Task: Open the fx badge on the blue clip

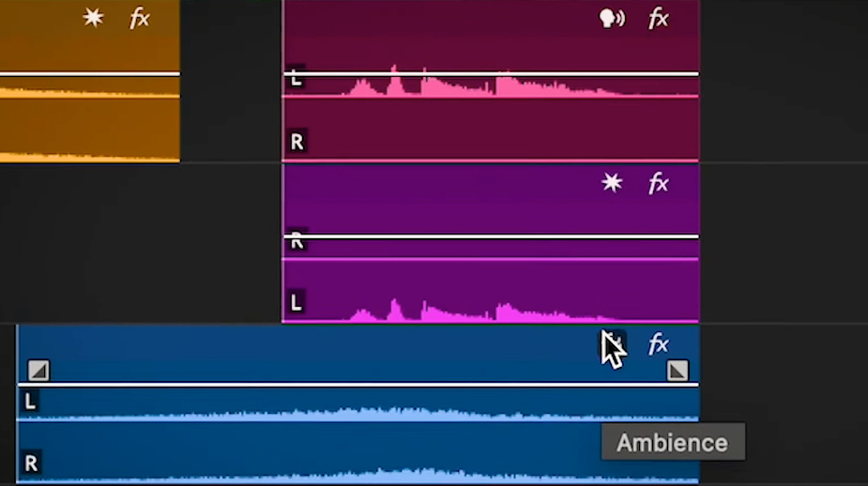Action: [x=658, y=343]
